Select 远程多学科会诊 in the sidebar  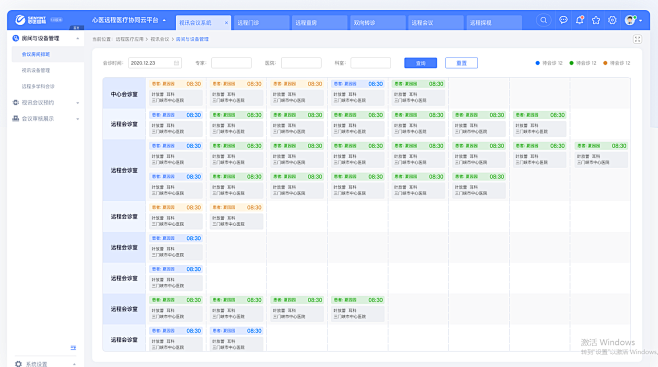pos(38,86)
